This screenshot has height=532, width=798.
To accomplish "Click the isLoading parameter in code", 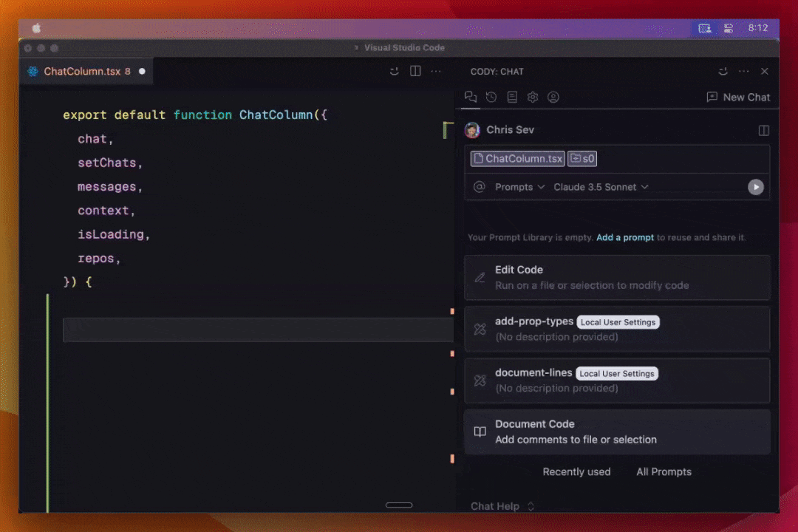I will pyautogui.click(x=110, y=235).
